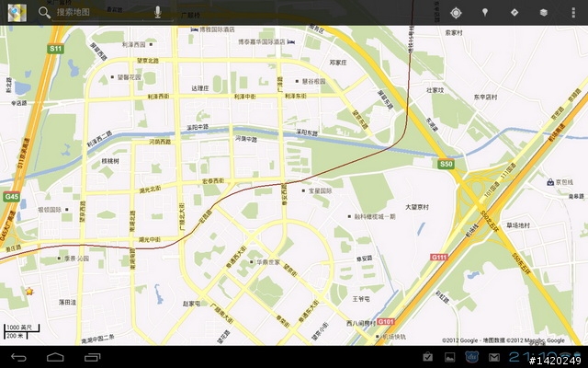588x368 pixels.
Task: Tap the 草场地村 label
Action: click(x=518, y=224)
